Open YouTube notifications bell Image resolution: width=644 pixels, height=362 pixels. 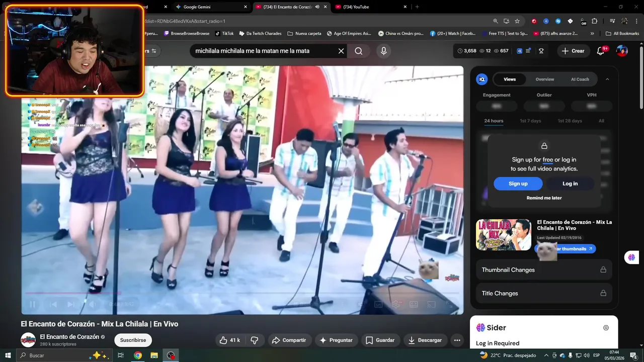pyautogui.click(x=600, y=51)
